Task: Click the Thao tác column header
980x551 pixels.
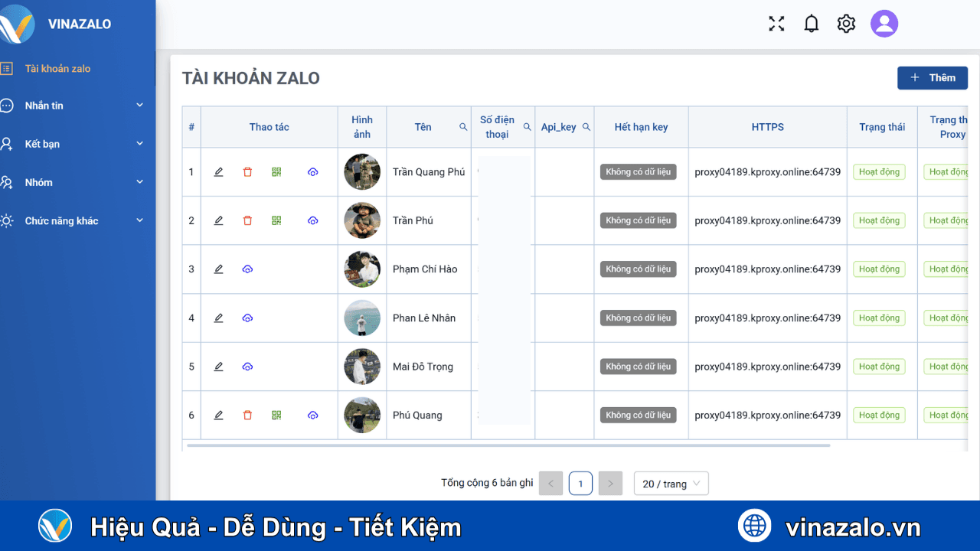Action: [269, 127]
